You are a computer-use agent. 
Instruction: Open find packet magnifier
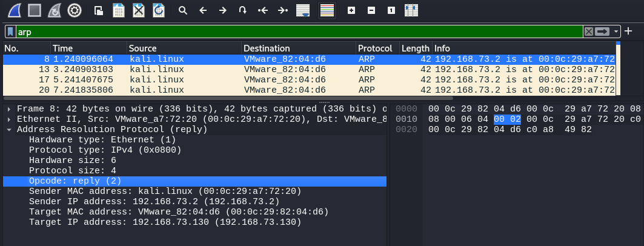click(x=183, y=10)
